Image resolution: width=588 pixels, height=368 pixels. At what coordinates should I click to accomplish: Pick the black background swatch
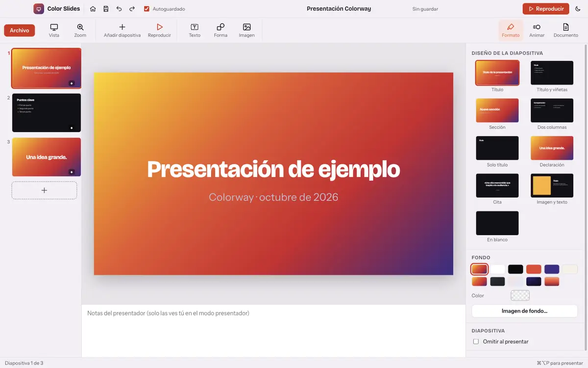click(x=515, y=269)
